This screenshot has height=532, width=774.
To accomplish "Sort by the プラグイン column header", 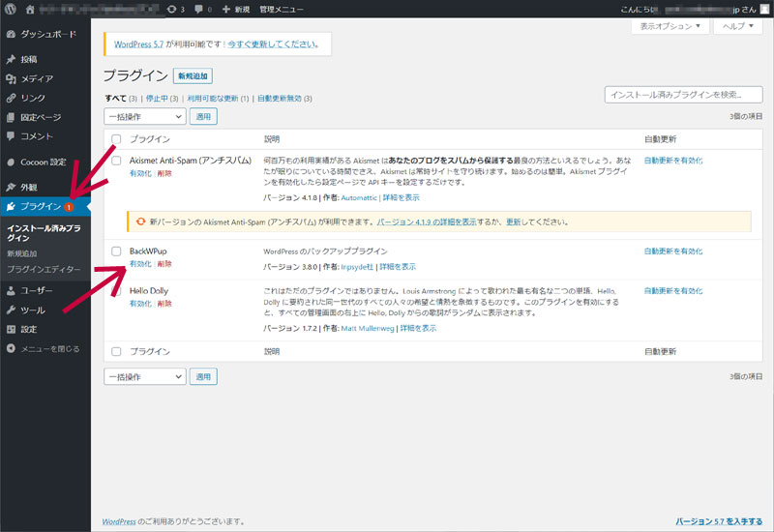I will coord(150,139).
